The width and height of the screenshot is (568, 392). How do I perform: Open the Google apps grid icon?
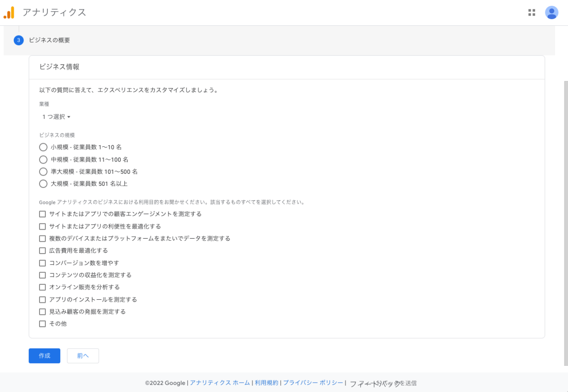(x=532, y=12)
